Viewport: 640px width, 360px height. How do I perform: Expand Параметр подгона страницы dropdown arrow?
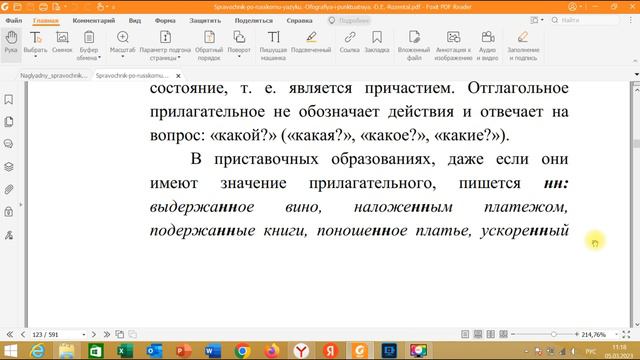179,58
